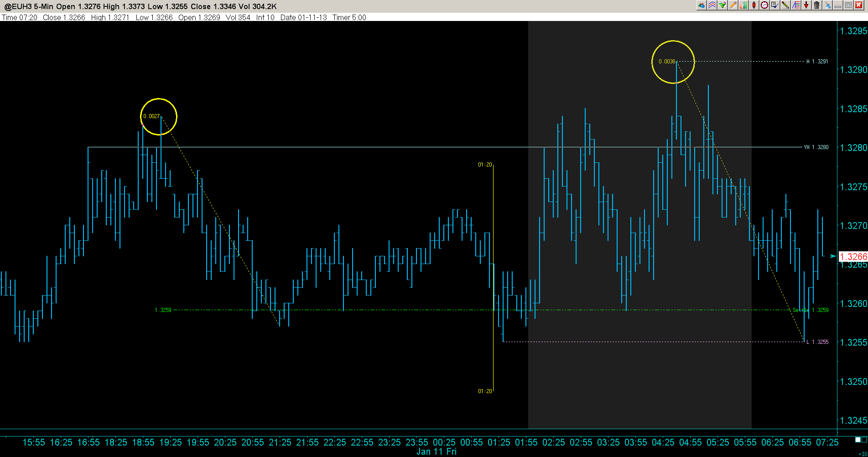Click the 15:55 time axis label

[x=34, y=442]
